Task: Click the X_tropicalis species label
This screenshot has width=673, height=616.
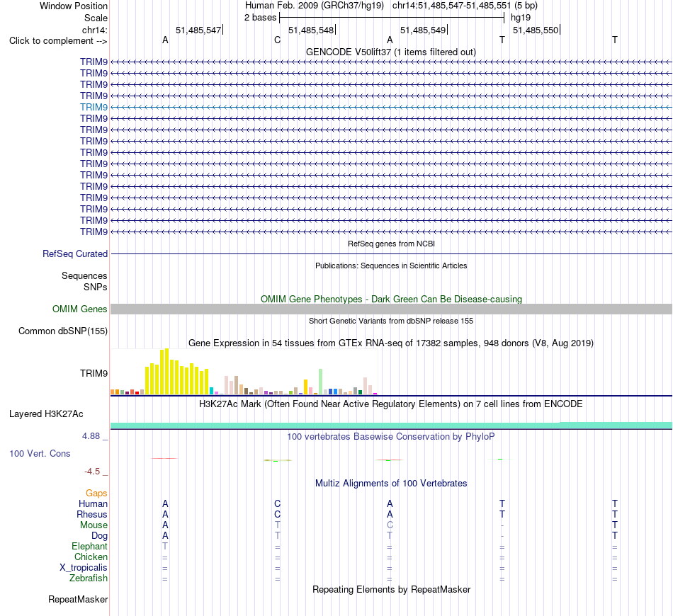Action: [x=84, y=568]
